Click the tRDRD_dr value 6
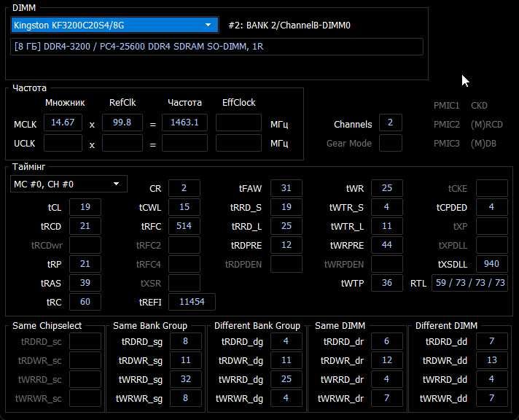The image size is (519, 420). point(387,341)
